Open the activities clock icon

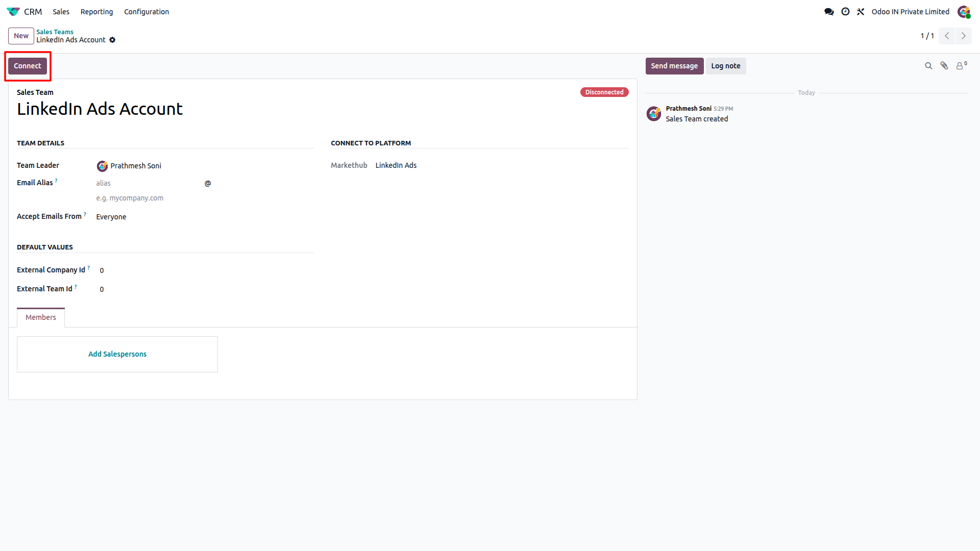point(845,11)
